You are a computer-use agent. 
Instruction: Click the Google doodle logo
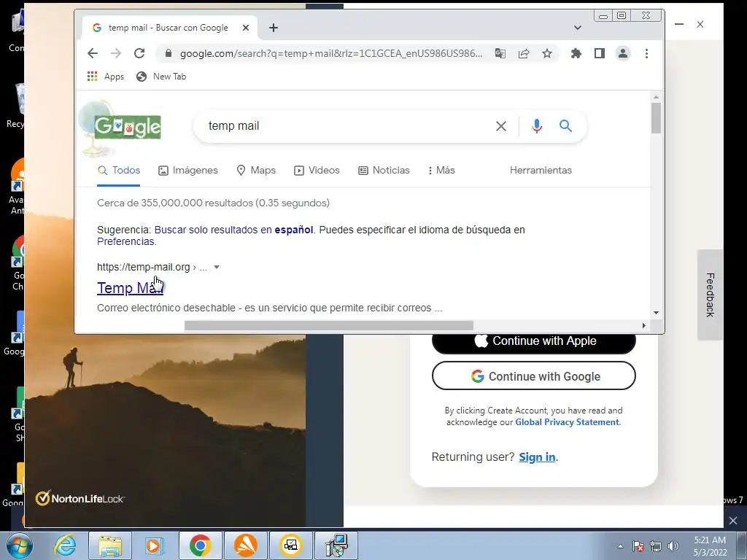point(127,127)
